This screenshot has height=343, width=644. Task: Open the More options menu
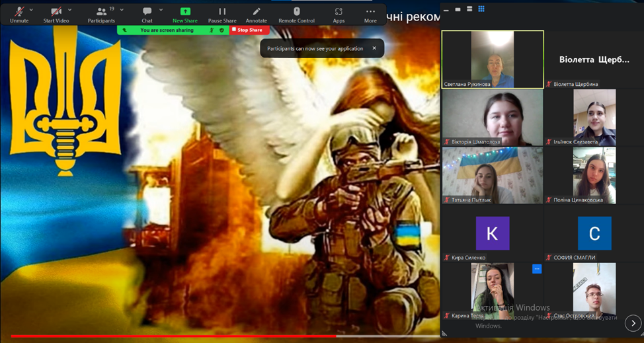tap(370, 15)
